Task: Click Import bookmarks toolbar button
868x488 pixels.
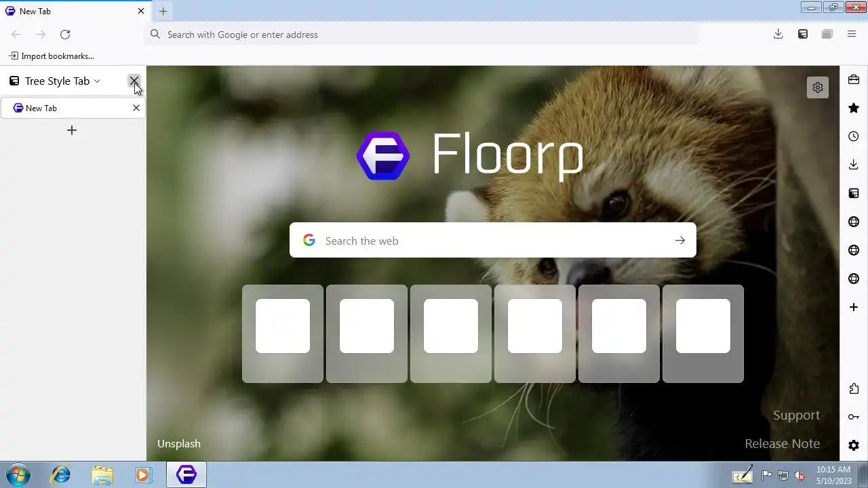Action: 52,56
